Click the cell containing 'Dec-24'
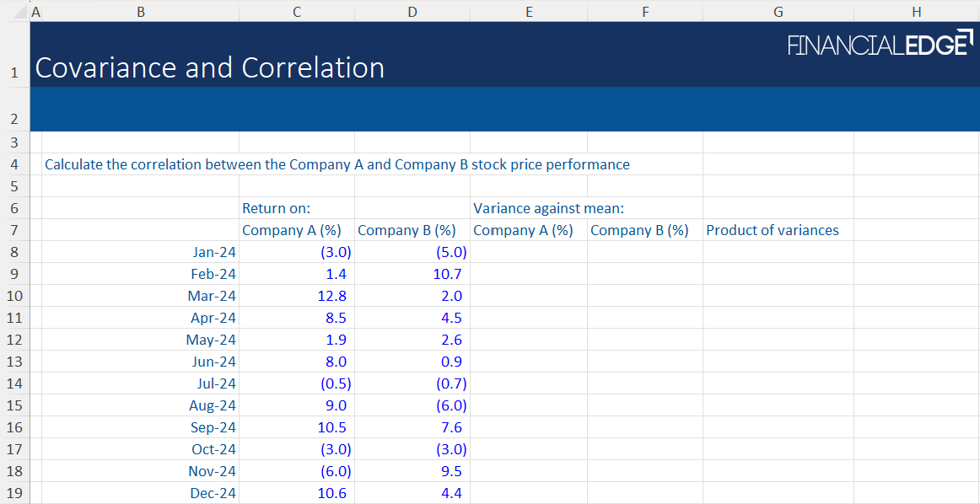The height and width of the screenshot is (504, 980). [x=213, y=493]
